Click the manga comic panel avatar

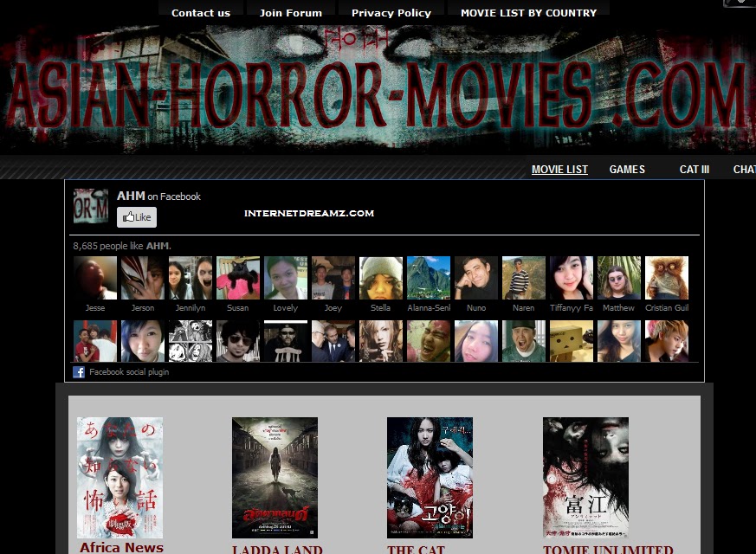click(x=191, y=341)
